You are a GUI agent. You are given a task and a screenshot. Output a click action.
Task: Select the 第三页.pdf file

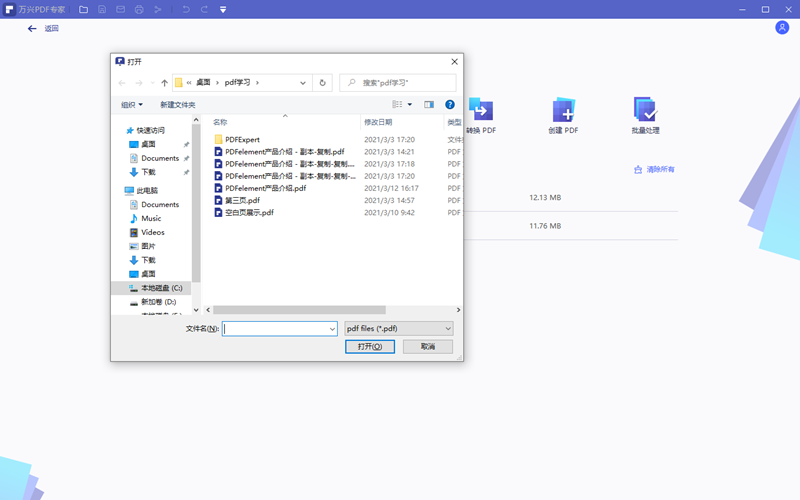click(x=242, y=200)
